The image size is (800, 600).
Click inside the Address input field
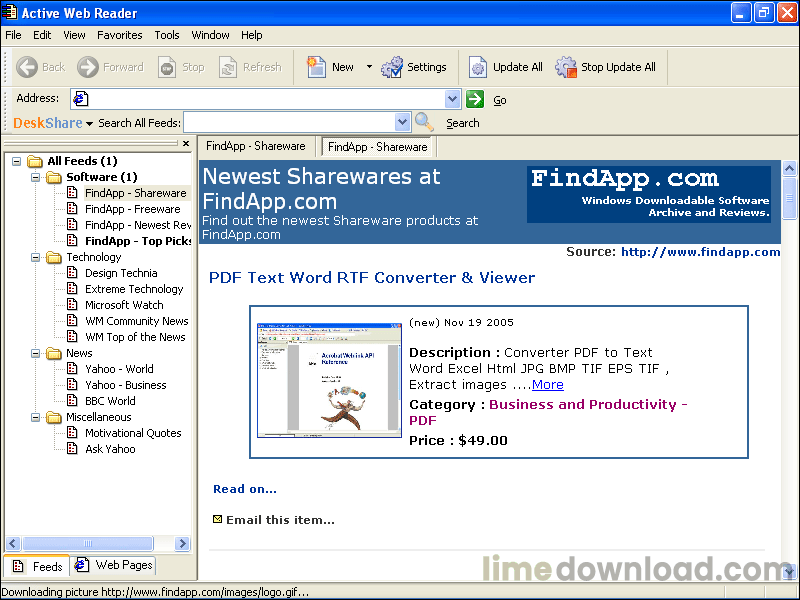tap(265, 99)
